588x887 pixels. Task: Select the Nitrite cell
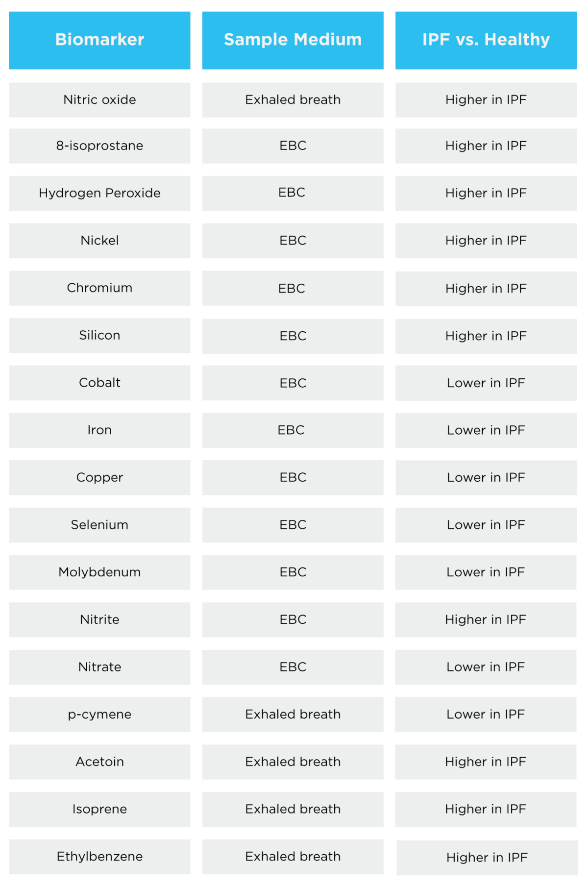[99, 619]
